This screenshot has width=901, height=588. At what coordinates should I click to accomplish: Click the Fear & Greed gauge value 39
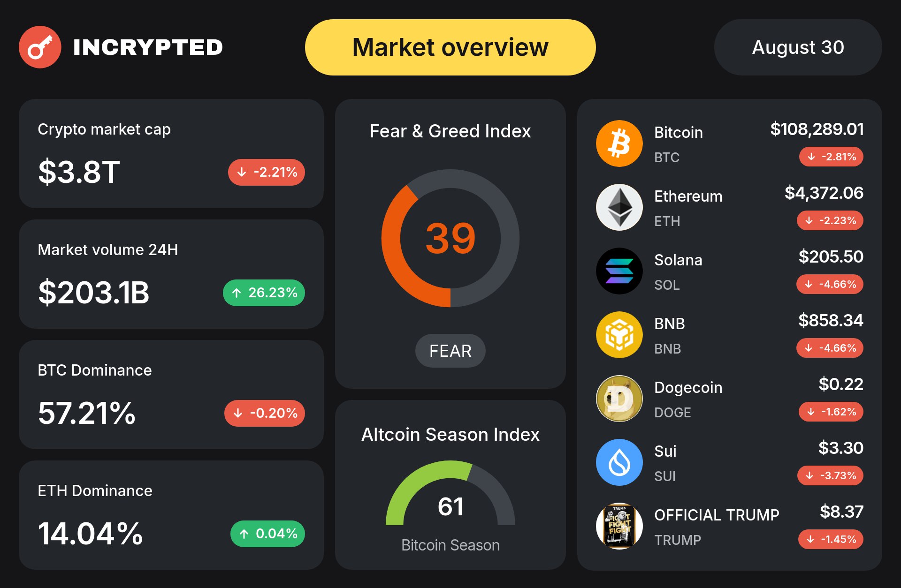pos(450,238)
